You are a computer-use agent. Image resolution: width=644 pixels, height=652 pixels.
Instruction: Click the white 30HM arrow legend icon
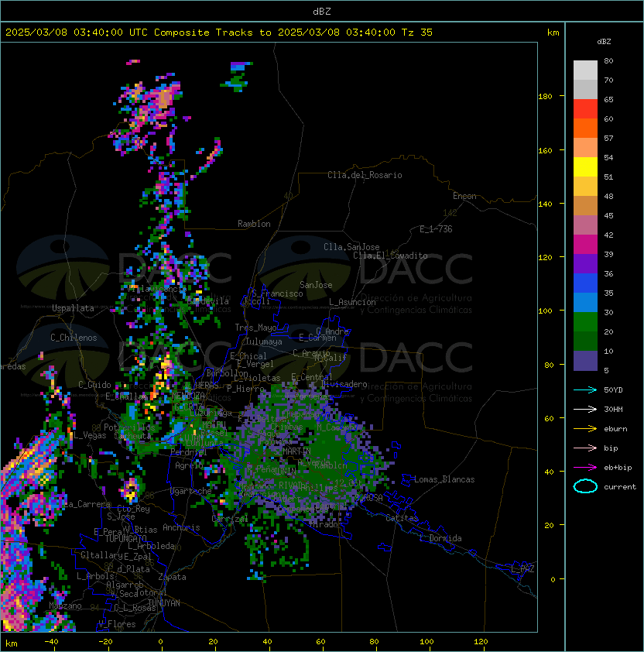point(585,410)
